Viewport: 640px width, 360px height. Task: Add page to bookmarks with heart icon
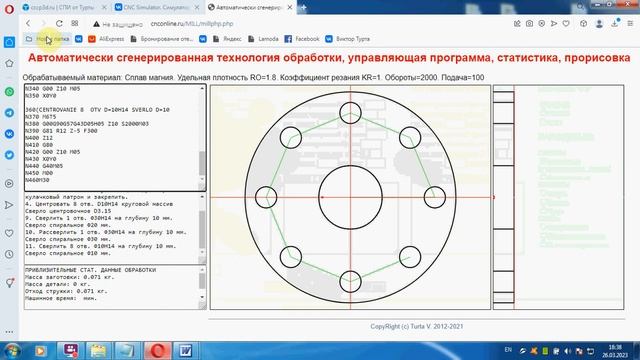(x=566, y=24)
